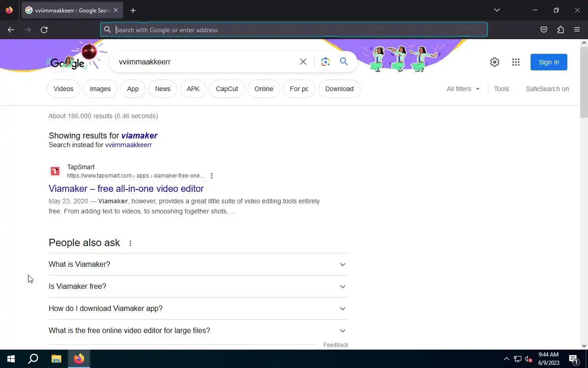Click SafeSearch on setting
Screen dimensions: 588x368
click(548, 89)
